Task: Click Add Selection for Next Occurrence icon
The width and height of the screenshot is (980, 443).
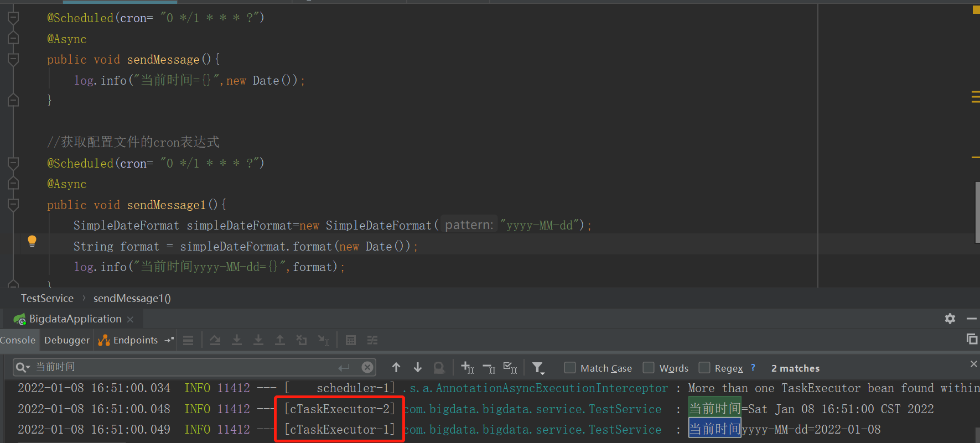Action: (x=468, y=367)
